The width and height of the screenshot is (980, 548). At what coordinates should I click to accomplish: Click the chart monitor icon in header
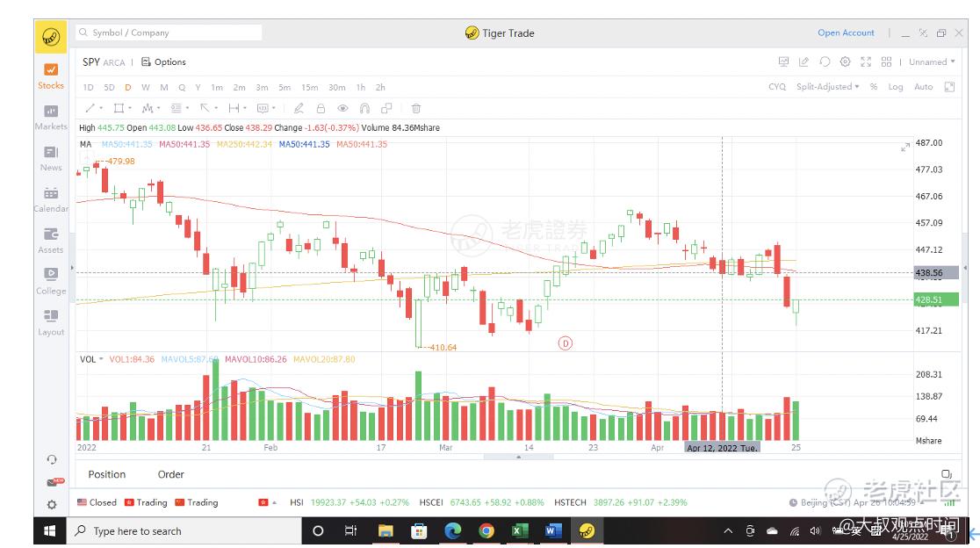[783, 61]
